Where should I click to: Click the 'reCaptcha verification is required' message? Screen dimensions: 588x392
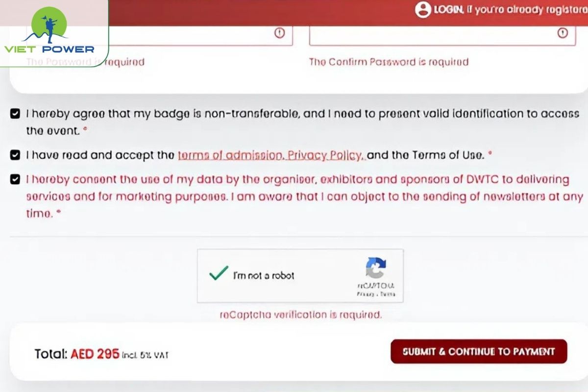300,315
